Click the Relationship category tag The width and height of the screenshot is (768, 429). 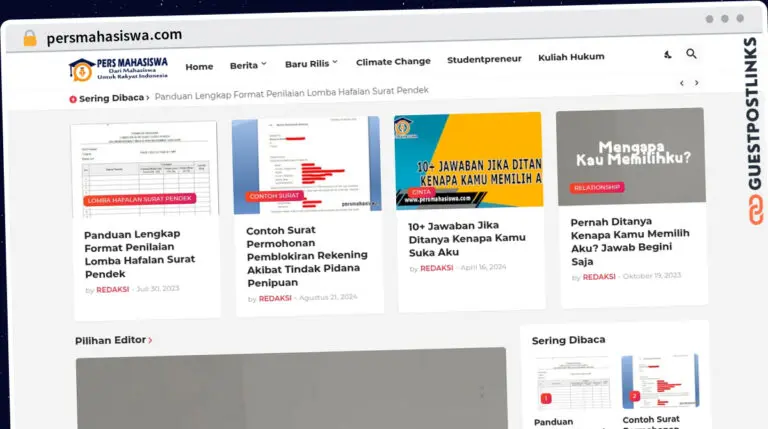597,188
